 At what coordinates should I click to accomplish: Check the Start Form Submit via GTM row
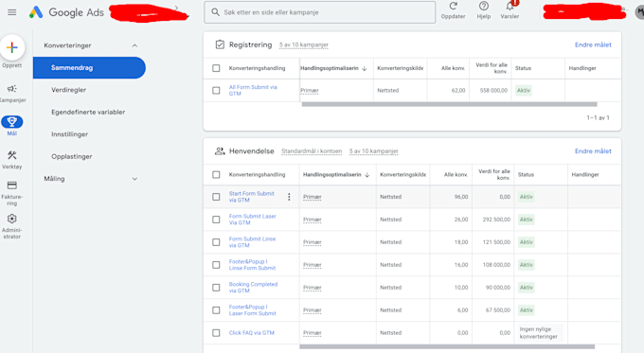[216, 197]
